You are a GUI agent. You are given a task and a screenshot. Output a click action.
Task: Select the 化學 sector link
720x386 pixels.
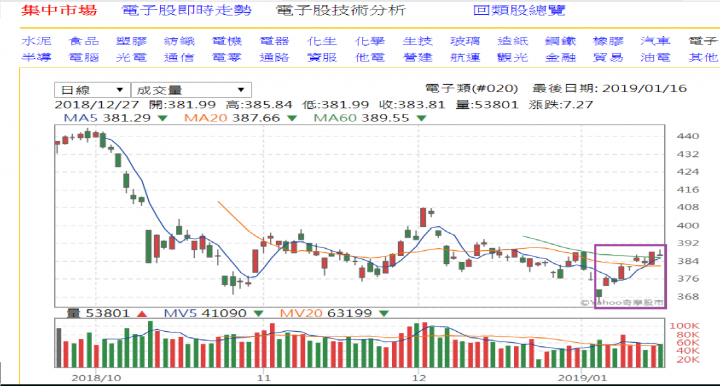point(370,41)
